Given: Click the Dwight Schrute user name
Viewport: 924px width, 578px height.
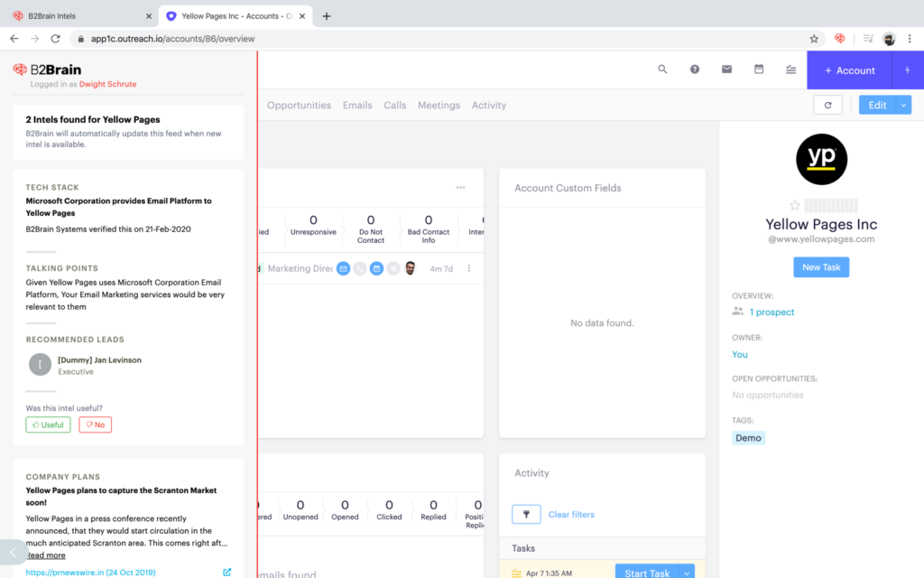Looking at the screenshot, I should pyautogui.click(x=108, y=84).
